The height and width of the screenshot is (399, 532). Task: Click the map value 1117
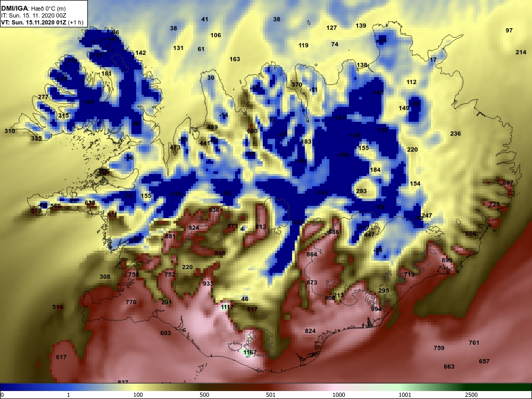[227, 307]
